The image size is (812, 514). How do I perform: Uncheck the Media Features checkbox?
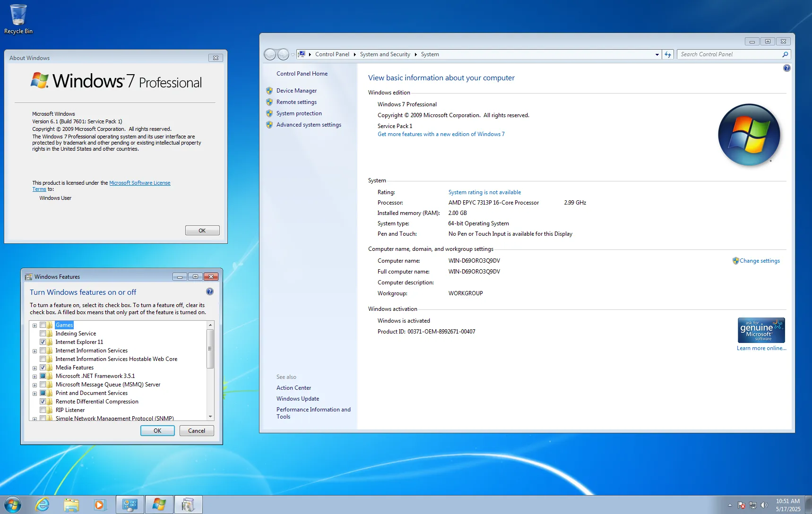[x=43, y=368]
